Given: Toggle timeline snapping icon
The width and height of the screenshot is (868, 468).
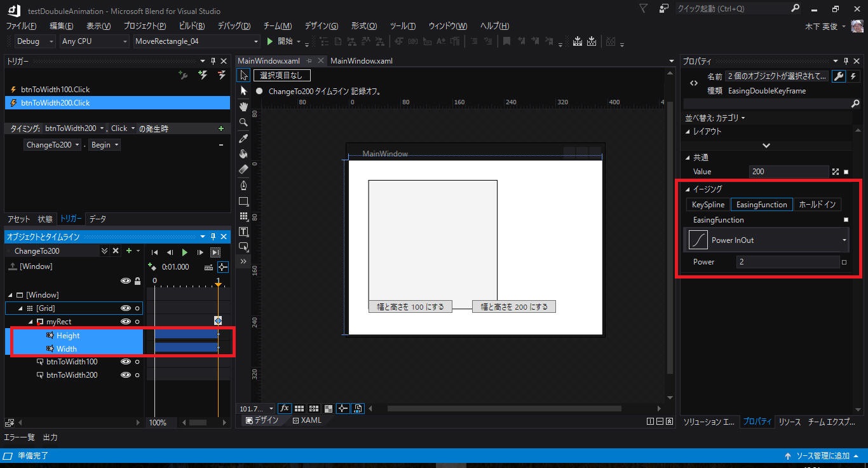Looking at the screenshot, I should click(222, 267).
